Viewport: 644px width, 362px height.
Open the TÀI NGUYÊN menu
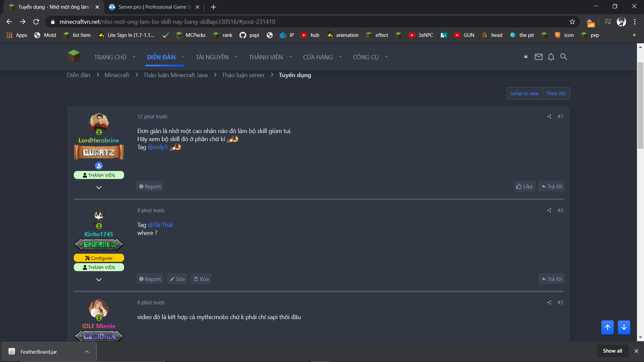[x=212, y=57]
